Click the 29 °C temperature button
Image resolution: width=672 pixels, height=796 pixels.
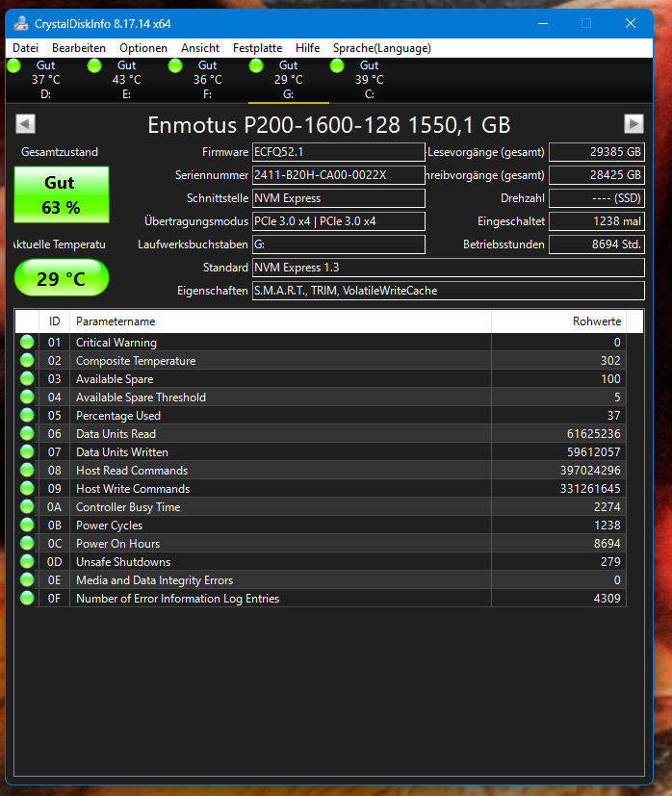coord(62,278)
